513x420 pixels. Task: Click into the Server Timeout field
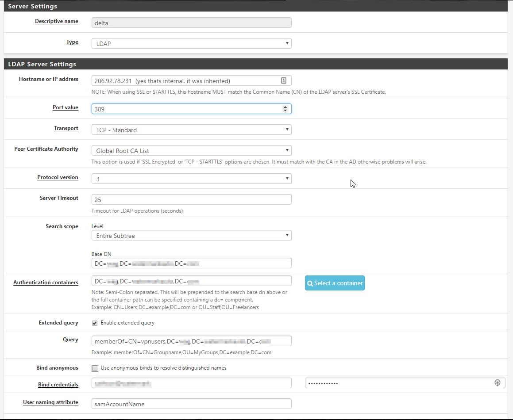point(191,200)
